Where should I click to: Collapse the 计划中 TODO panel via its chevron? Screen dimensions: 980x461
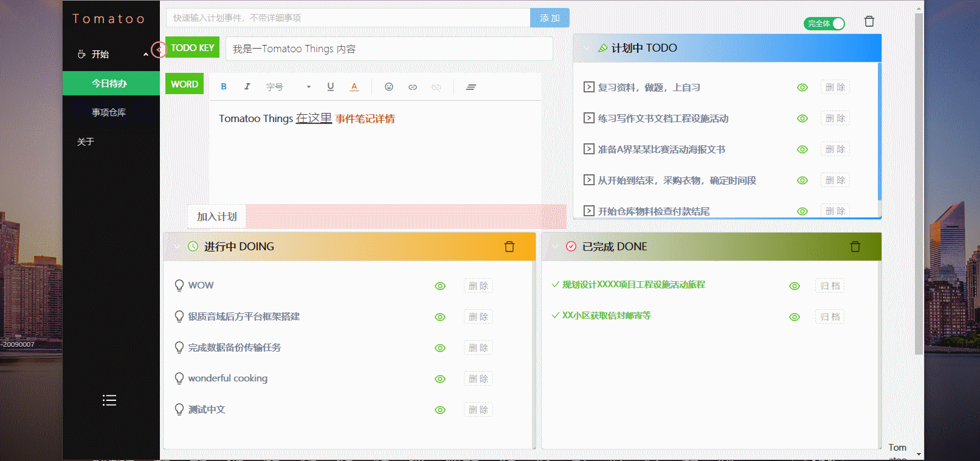pos(587,48)
